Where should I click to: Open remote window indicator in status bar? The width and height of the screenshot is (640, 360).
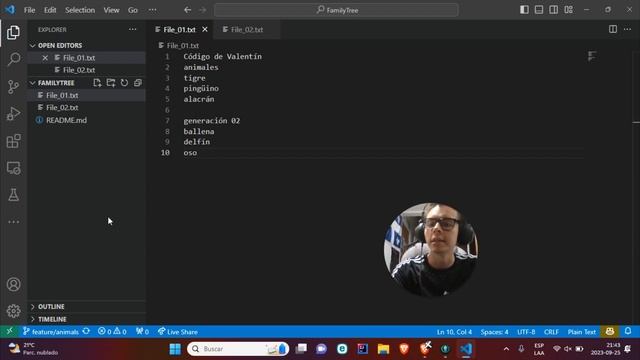9,331
